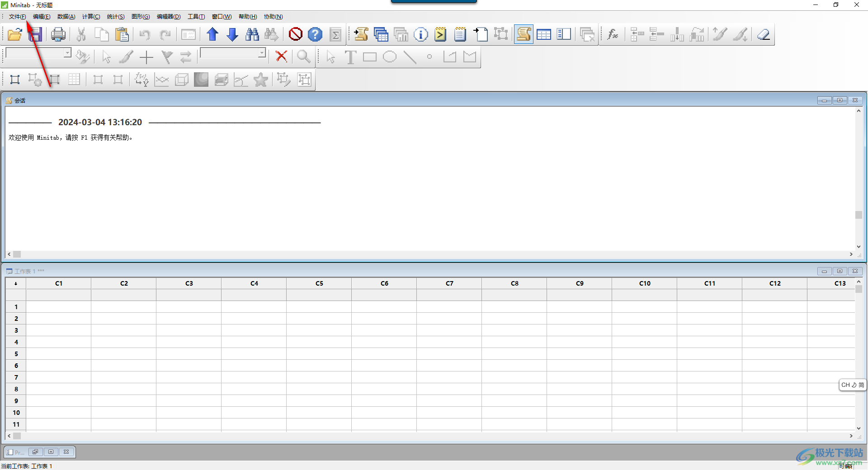The image size is (868, 470).
Task: Click the red Cancel stop icon
Action: (296, 34)
